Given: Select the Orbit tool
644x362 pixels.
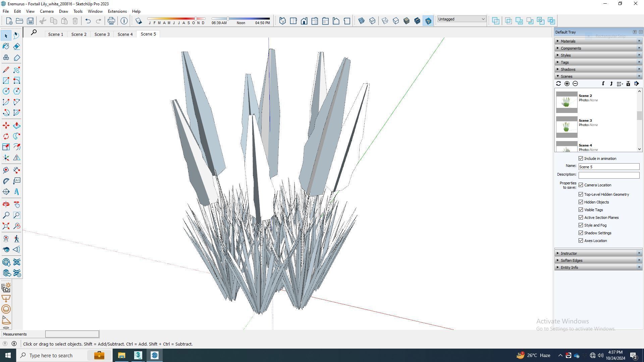Looking at the screenshot, I should (6, 204).
